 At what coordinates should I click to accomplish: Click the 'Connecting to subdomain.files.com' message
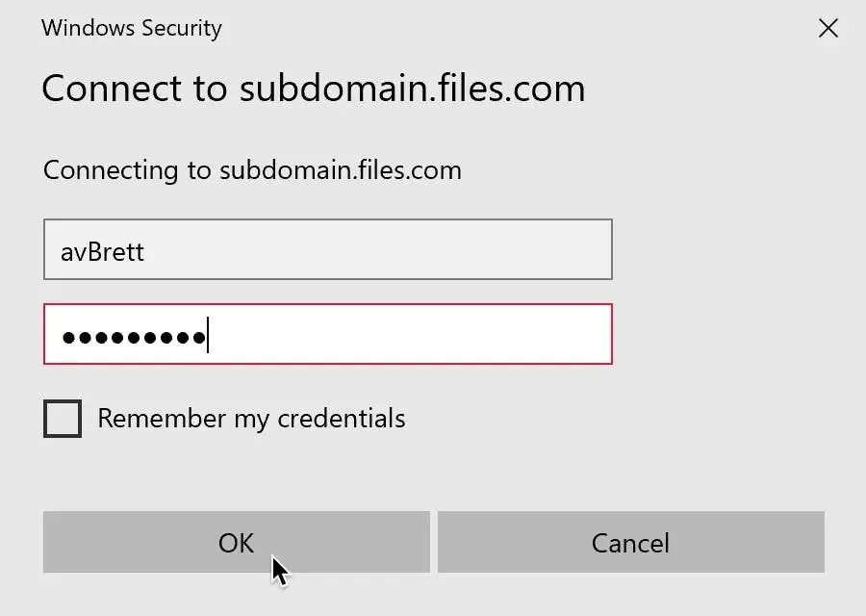tap(252, 170)
